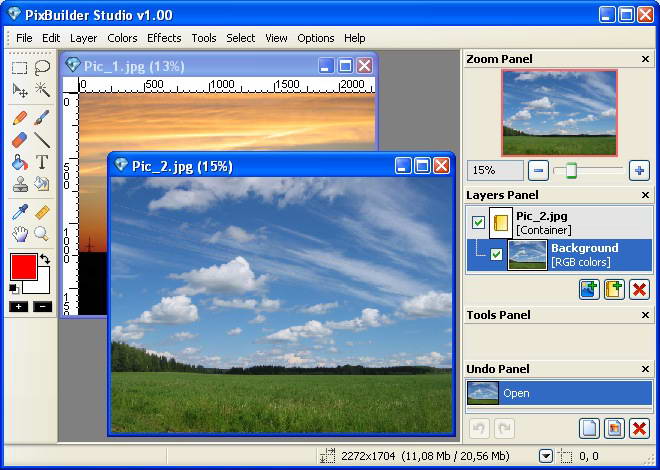Activate the Text tool
660x470 pixels.
point(42,162)
